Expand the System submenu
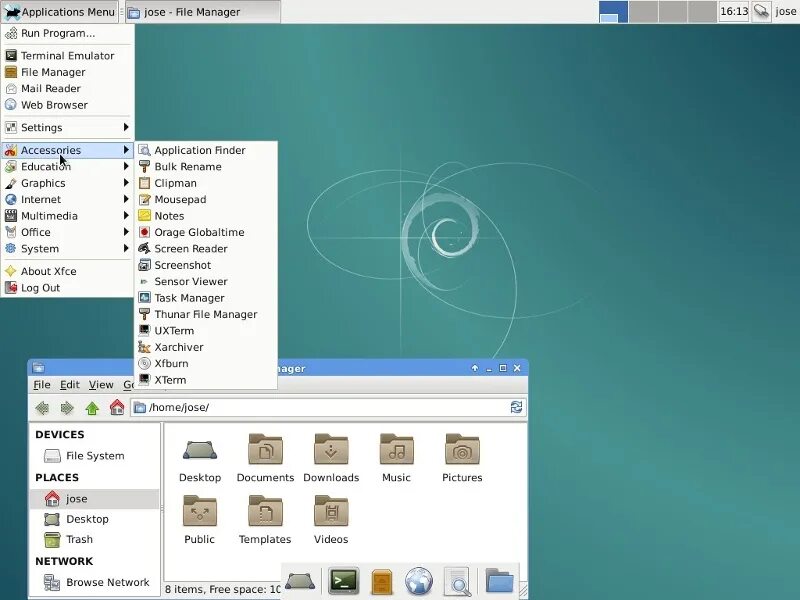The width and height of the screenshot is (800, 600). (67, 248)
